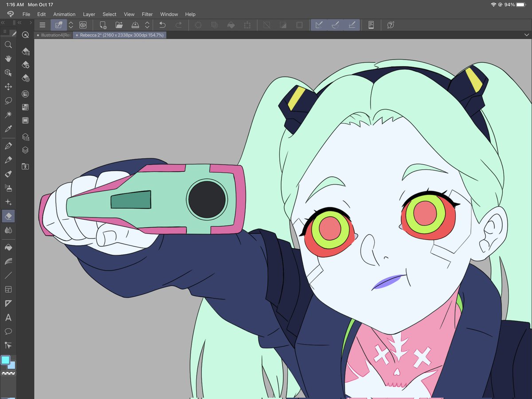Open the Tool Property palette icon
This screenshot has width=532, height=399.
pyautogui.click(x=25, y=65)
